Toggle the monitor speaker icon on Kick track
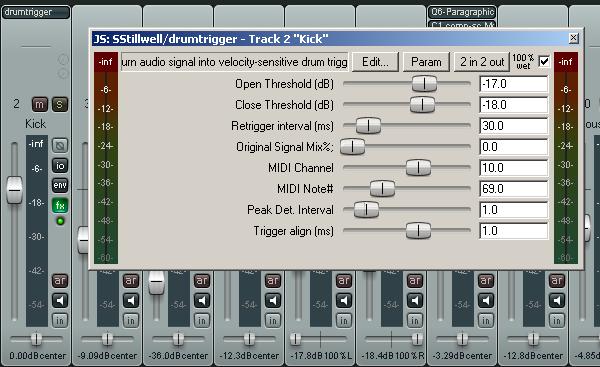This screenshot has width=600, height=367. pos(60,301)
